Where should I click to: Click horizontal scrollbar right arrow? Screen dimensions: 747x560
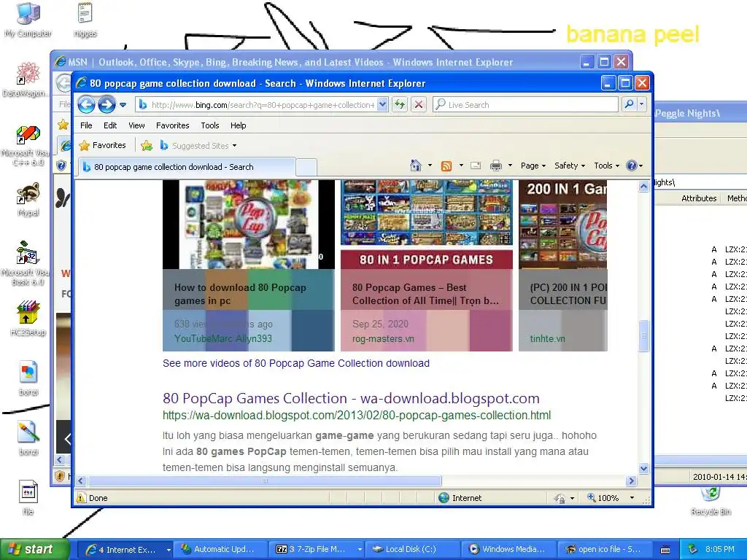(631, 481)
